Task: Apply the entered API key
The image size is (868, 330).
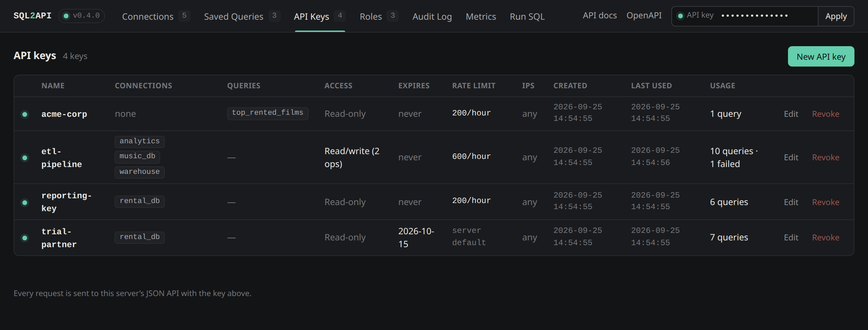Action: (836, 16)
